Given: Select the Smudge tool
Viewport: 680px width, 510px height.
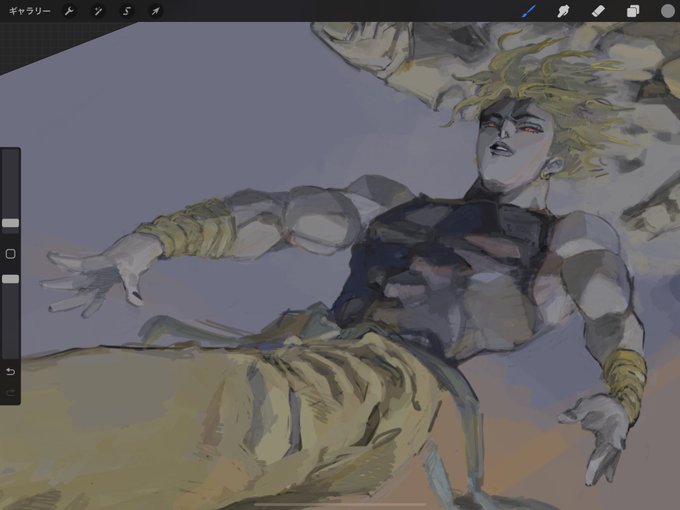Looking at the screenshot, I should [563, 11].
